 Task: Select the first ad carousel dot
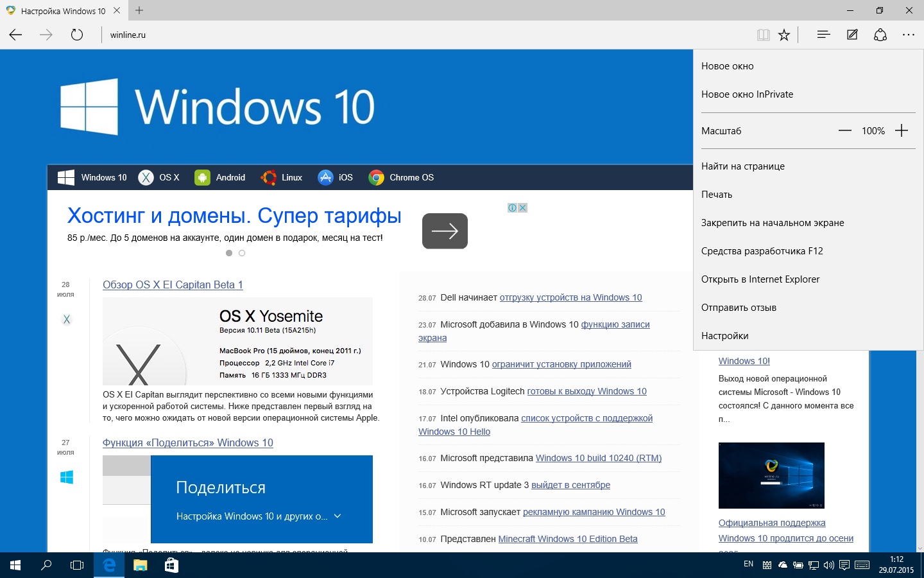pos(229,253)
